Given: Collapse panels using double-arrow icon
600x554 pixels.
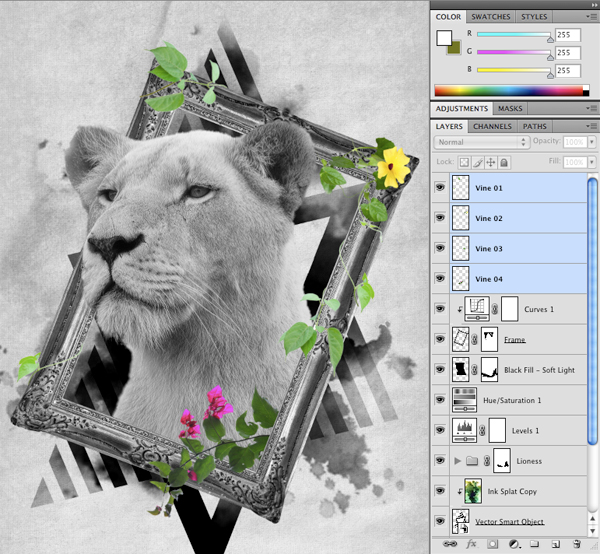Looking at the screenshot, I should click(593, 5).
